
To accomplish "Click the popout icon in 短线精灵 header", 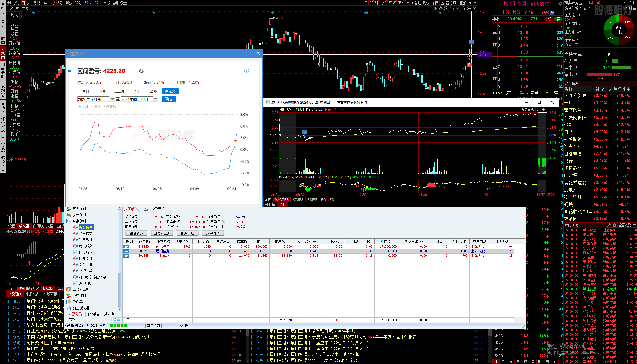I will [x=609, y=225].
